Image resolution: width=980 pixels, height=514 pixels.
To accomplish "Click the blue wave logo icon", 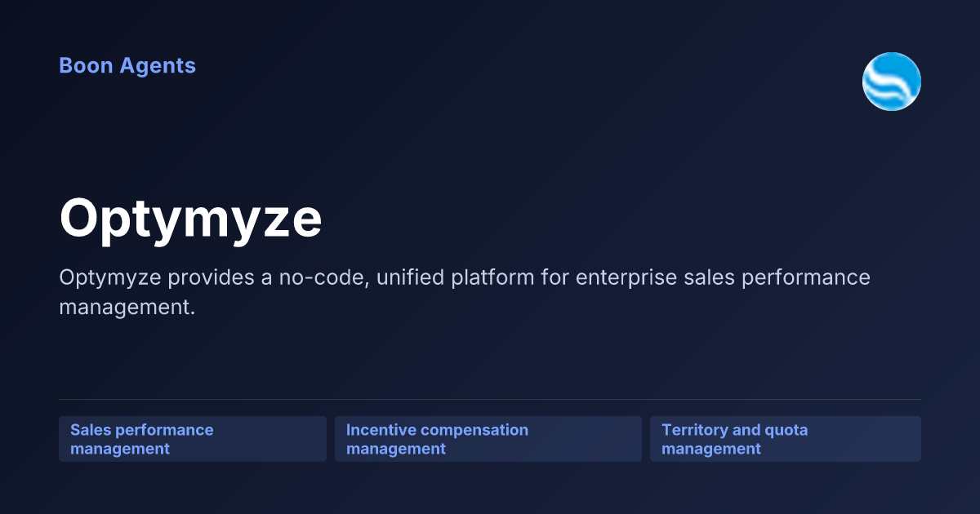I will pos(892,82).
